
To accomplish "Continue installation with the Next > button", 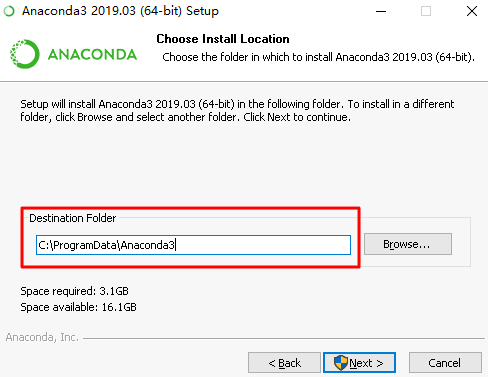I will click(359, 363).
